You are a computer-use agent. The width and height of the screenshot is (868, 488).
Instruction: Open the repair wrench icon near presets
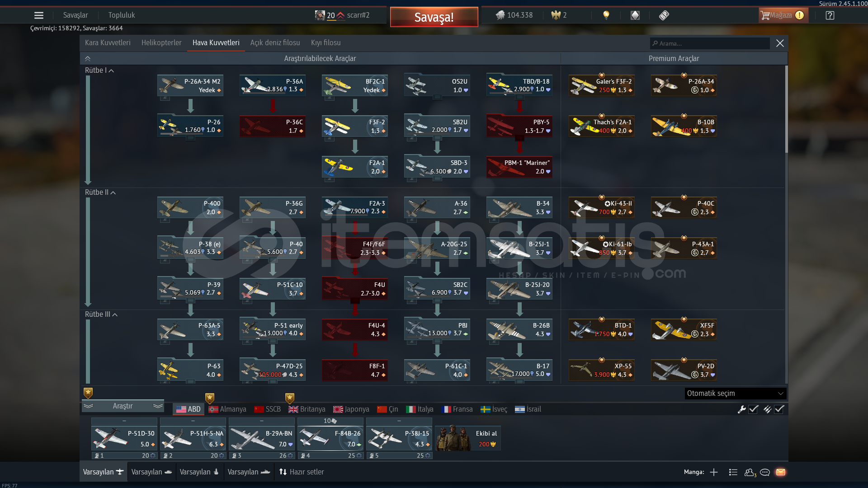(741, 409)
